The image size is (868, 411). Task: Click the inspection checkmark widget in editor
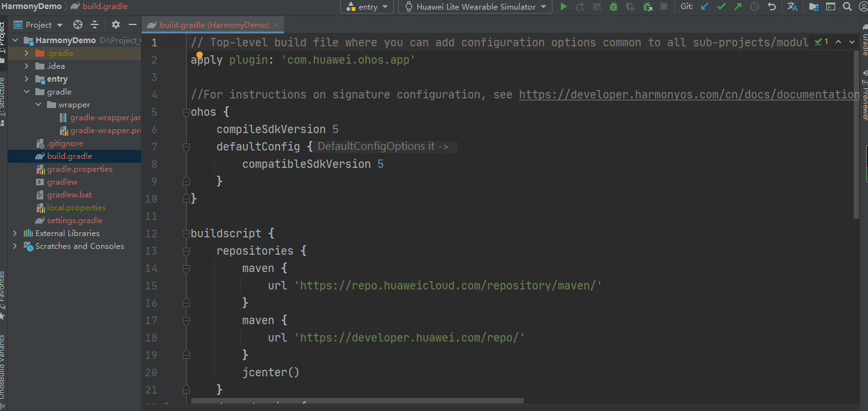(822, 42)
